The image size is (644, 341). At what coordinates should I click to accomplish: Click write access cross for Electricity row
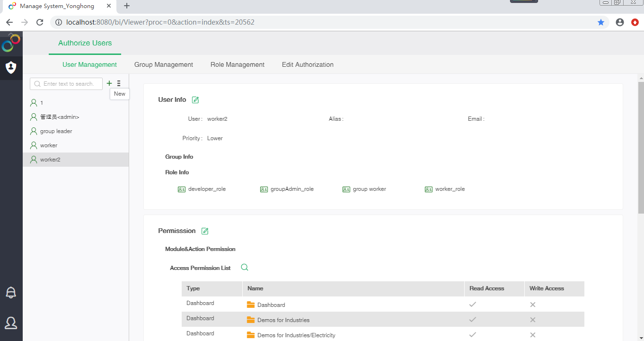coord(533,335)
